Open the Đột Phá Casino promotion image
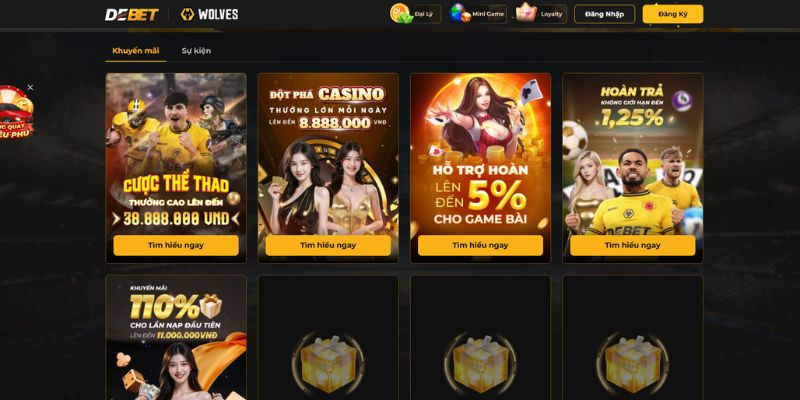The image size is (800, 400). click(328, 153)
